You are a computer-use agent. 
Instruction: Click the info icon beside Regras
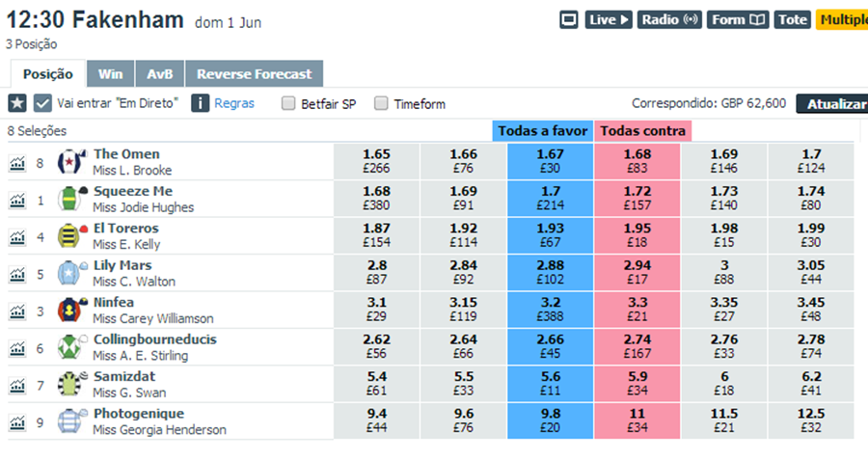pyautogui.click(x=200, y=103)
